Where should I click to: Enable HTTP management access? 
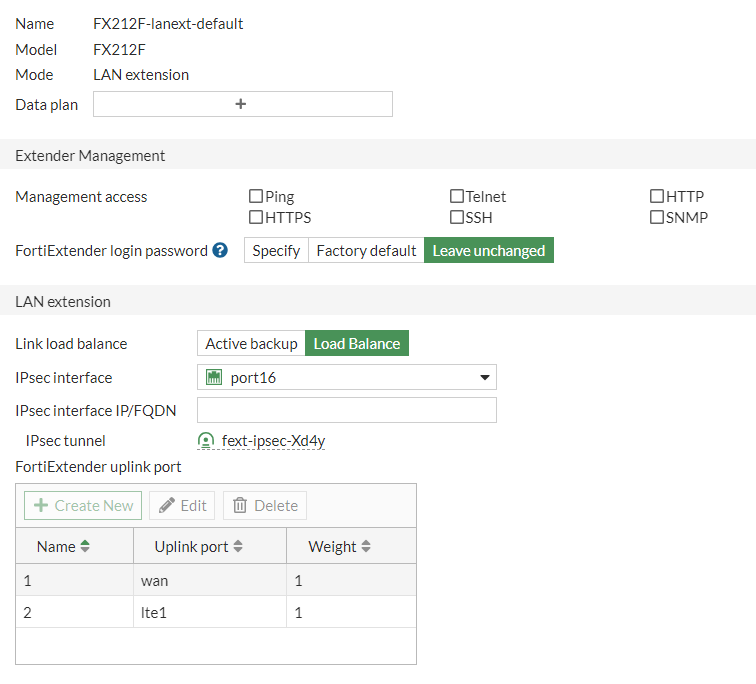[657, 196]
